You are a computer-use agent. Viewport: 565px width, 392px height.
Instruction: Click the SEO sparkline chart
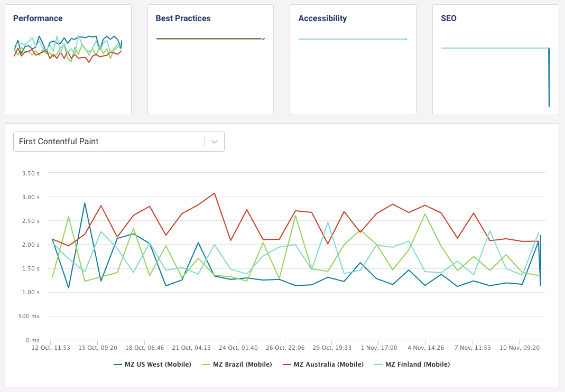[x=494, y=48]
